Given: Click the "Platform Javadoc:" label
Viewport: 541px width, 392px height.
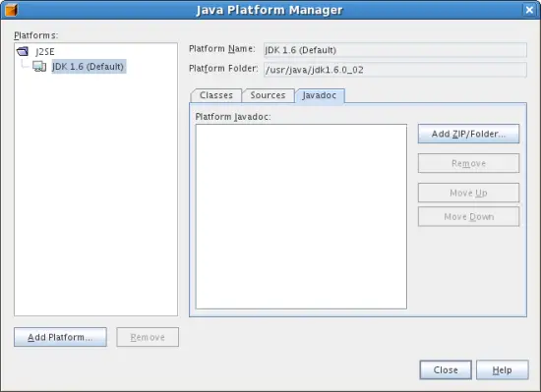Looking at the screenshot, I should pos(233,117).
